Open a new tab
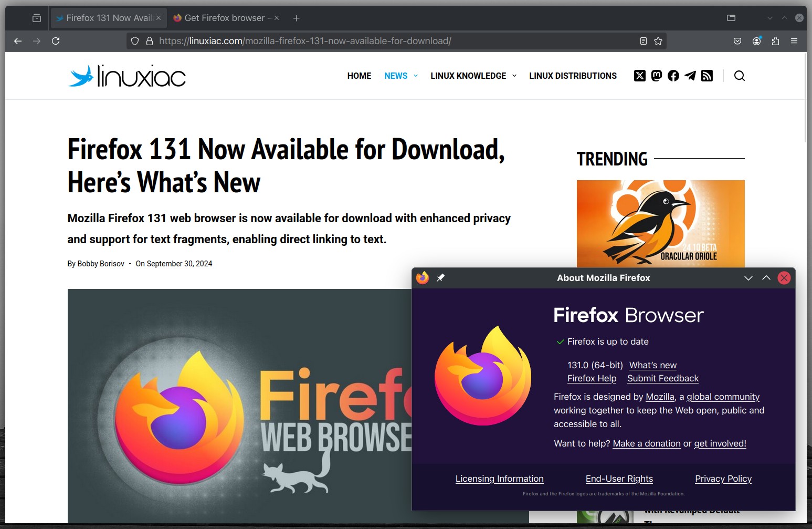The width and height of the screenshot is (812, 529). point(296,18)
